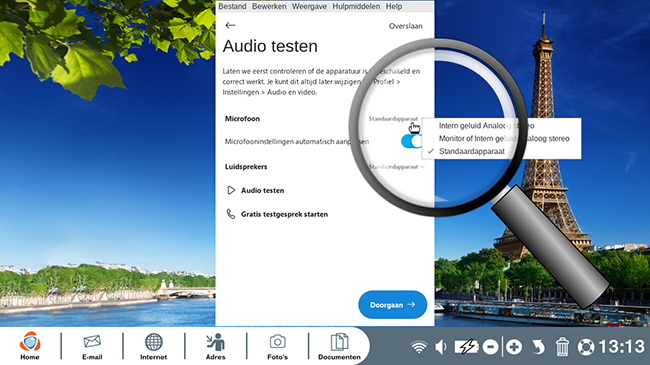The image size is (650, 365).
Task: Launch the Internet globe icon
Action: pyautogui.click(x=153, y=346)
